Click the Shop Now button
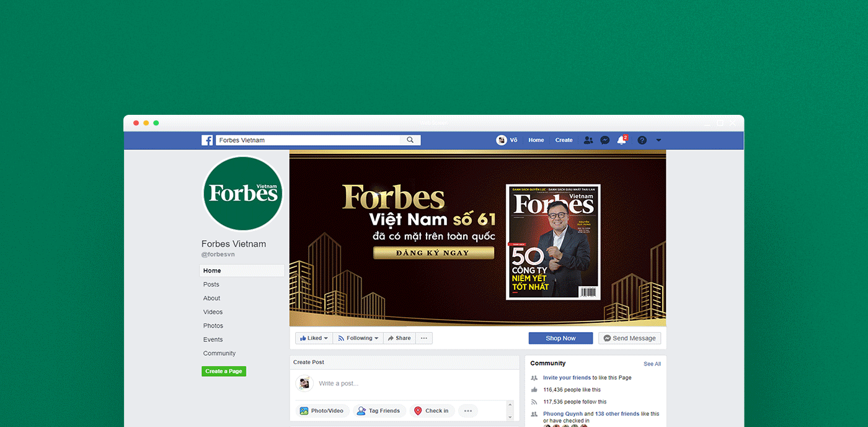Viewport: 868px width, 427px height. click(560, 338)
